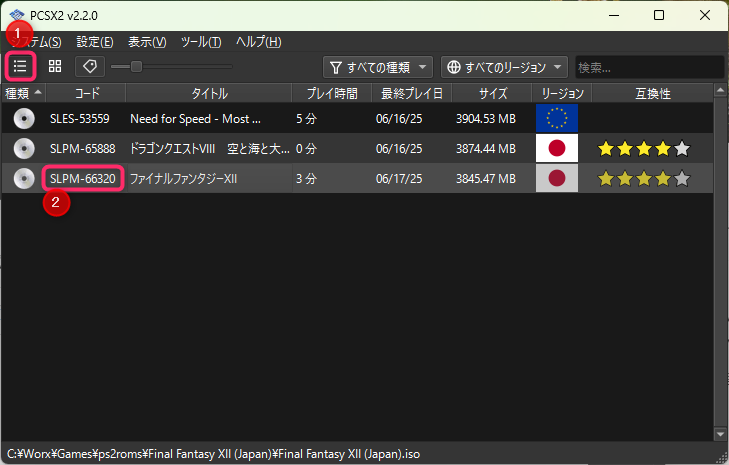Sort by the サイズ column header
The height and width of the screenshot is (465, 729).
click(x=492, y=93)
